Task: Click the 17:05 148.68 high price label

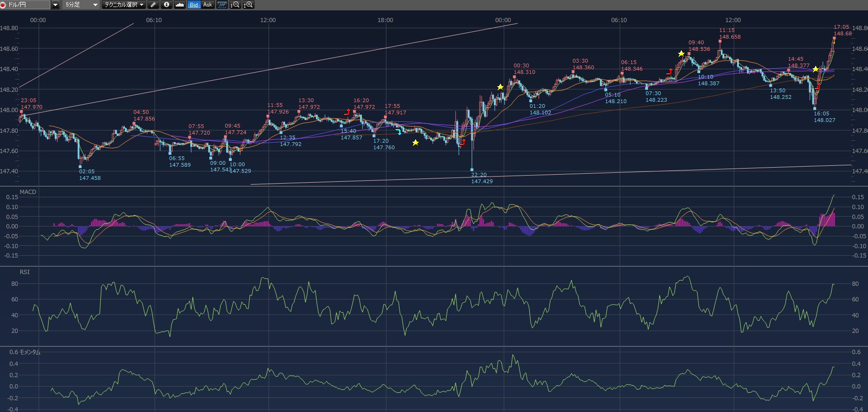Action: coord(842,30)
